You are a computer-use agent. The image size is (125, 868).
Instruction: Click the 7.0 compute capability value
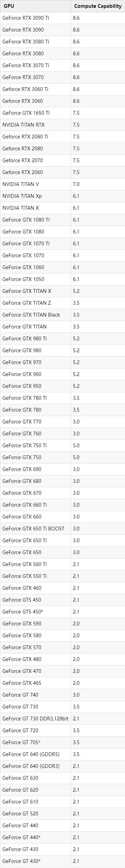click(x=76, y=184)
